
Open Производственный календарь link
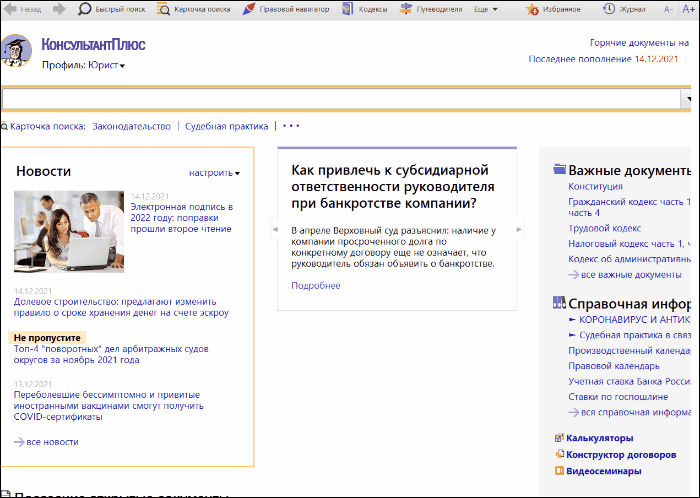(x=629, y=351)
